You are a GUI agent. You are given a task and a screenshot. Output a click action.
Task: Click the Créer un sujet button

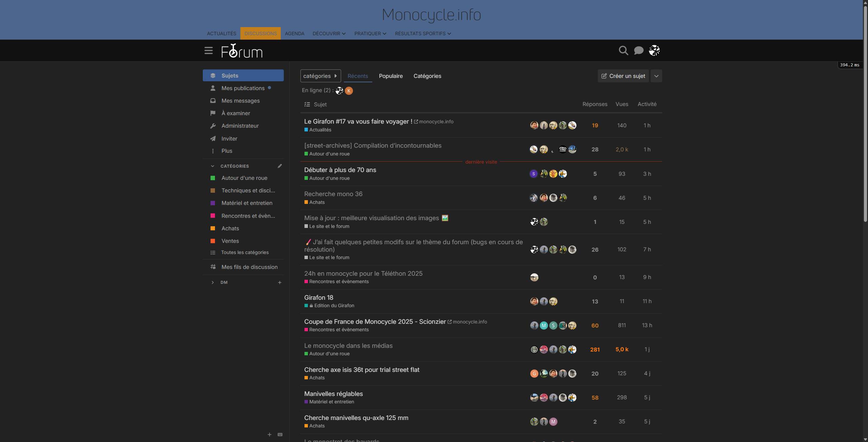623,76
